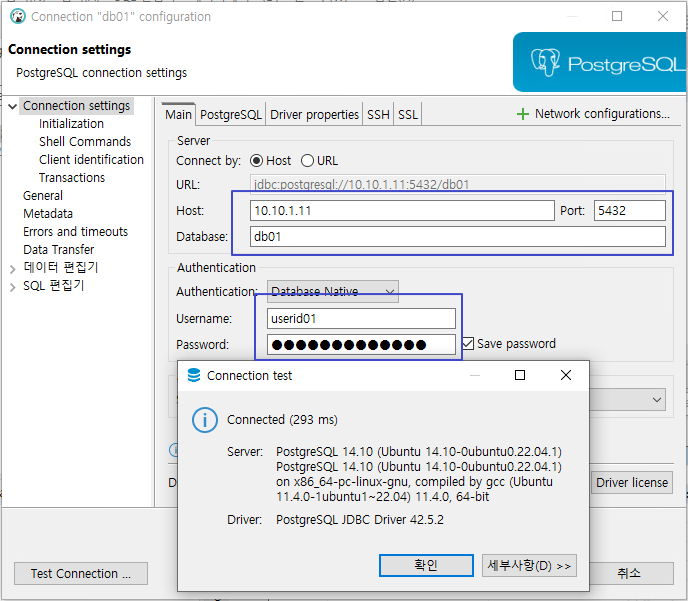
Task: Select Shell Commands in the tree
Action: point(85,142)
